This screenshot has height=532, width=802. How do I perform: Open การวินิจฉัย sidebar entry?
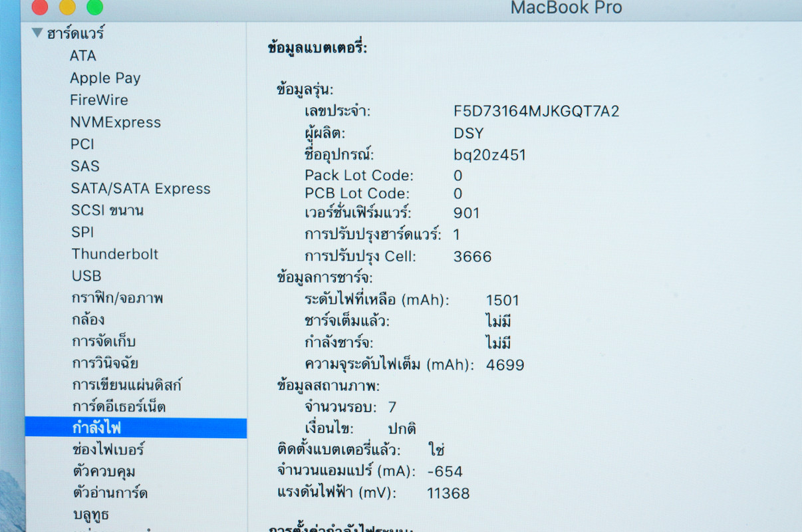tap(105, 363)
